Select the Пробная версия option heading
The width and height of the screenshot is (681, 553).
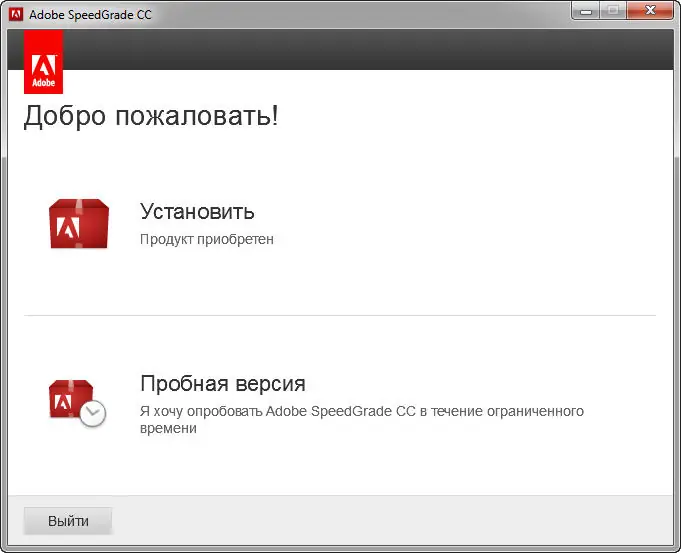[223, 384]
